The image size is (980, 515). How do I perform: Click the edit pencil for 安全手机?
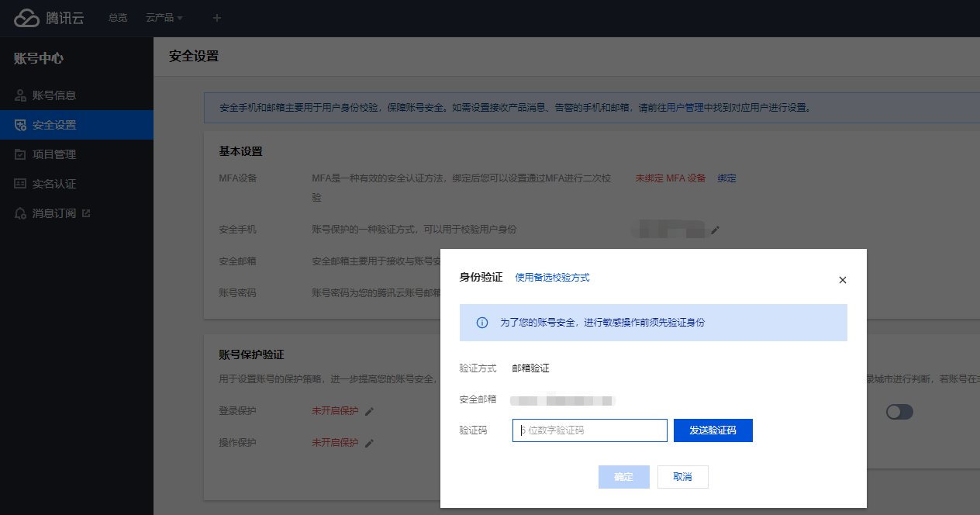coord(716,230)
